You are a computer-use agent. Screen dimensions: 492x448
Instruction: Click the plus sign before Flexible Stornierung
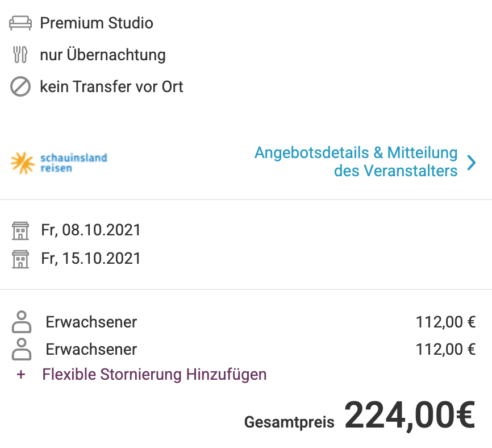[21, 375]
